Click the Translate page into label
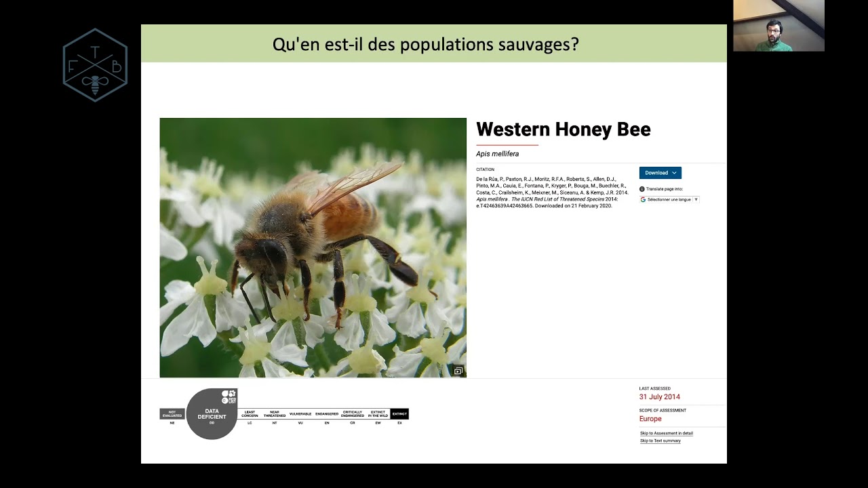This screenshot has height=488, width=868. pos(665,189)
